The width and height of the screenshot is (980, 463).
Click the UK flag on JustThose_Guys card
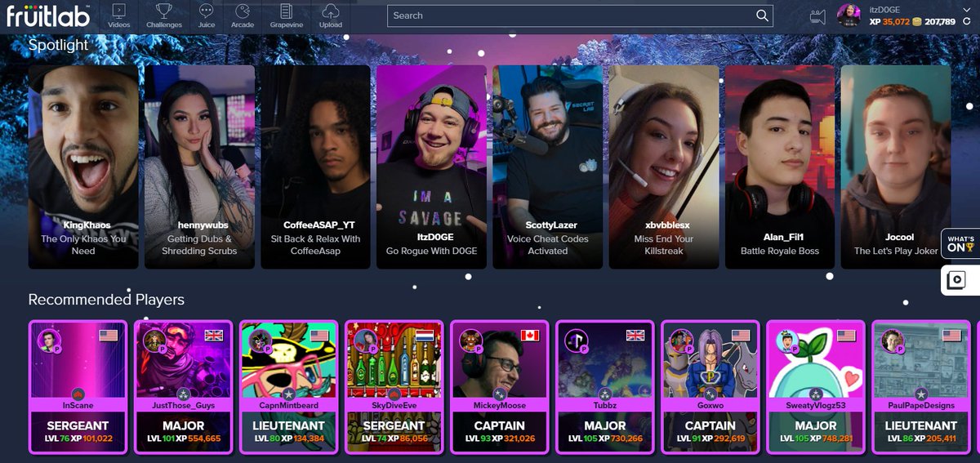(214, 336)
